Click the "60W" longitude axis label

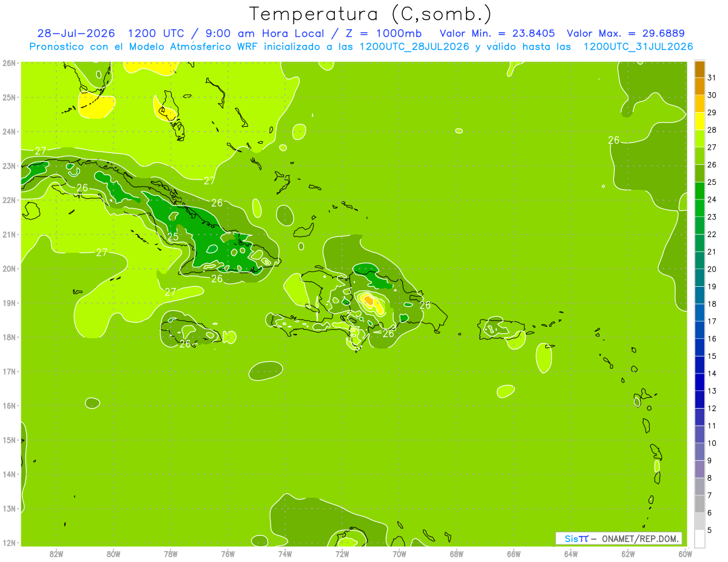click(x=685, y=554)
